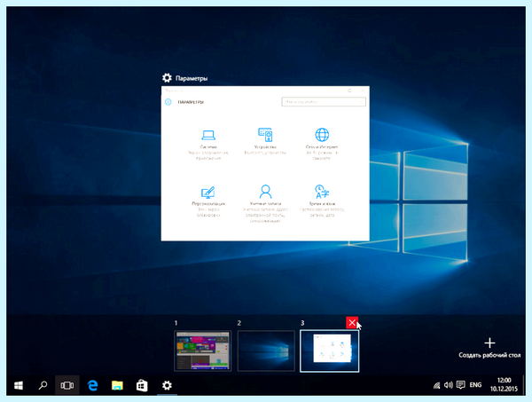Click the settings search field

[324, 102]
